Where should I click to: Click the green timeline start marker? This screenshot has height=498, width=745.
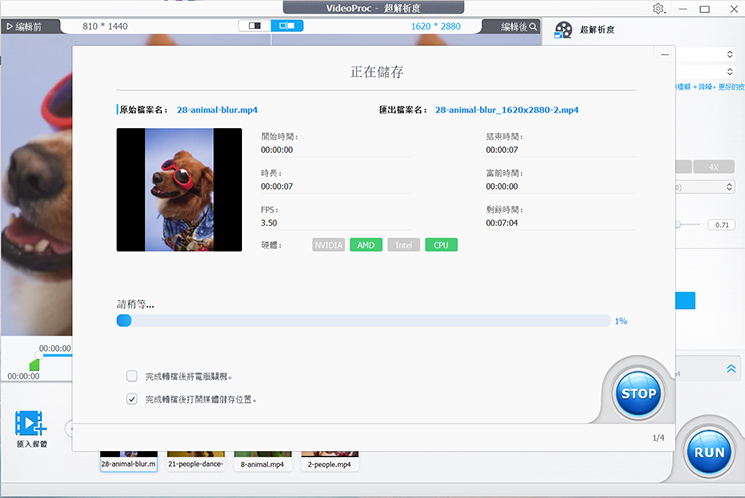click(x=34, y=365)
